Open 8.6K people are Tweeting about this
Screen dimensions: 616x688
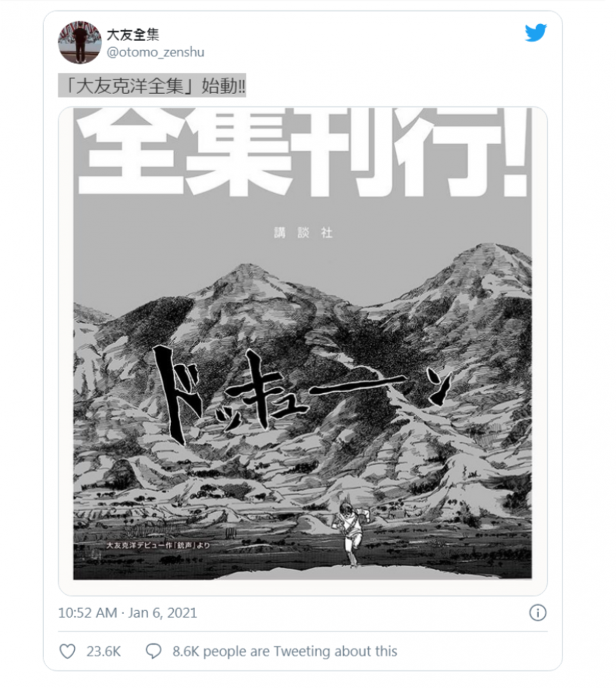(x=285, y=651)
